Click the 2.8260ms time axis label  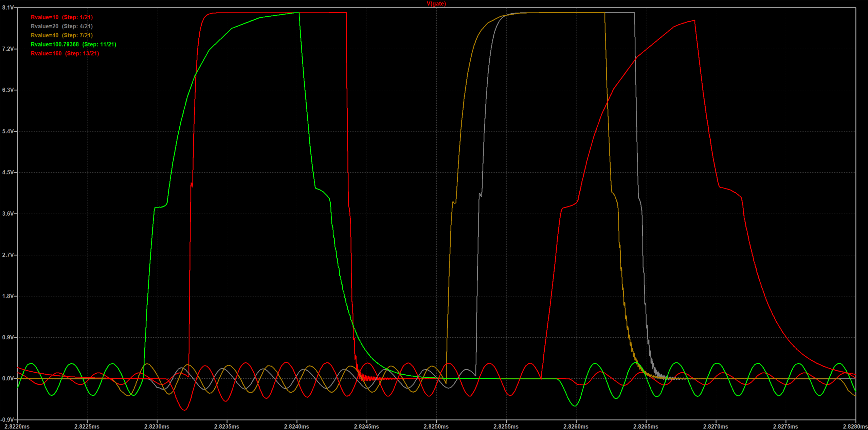(576, 426)
